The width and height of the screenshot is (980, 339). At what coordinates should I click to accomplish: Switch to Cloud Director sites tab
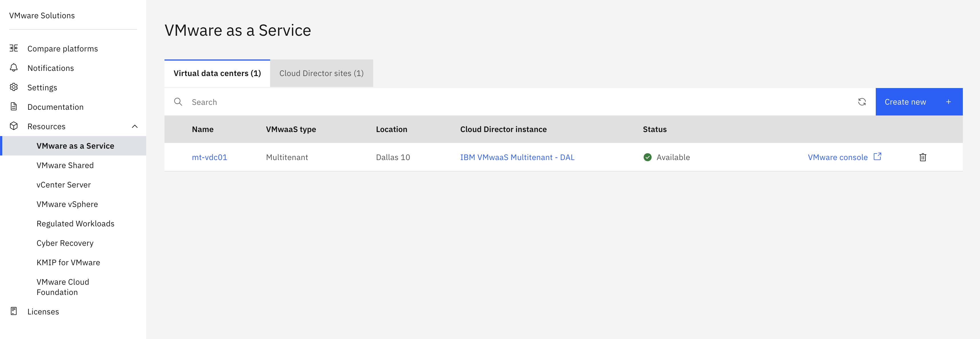(x=321, y=73)
